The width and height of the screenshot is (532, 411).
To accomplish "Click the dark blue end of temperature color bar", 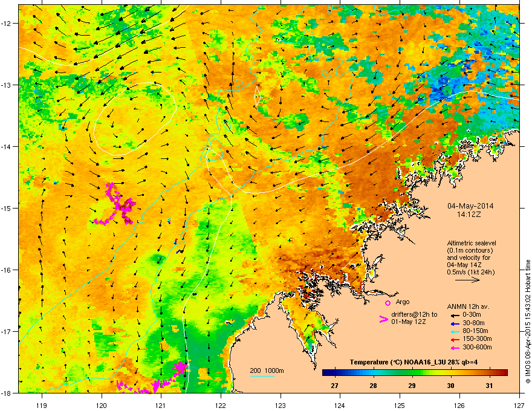I will (326, 373).
